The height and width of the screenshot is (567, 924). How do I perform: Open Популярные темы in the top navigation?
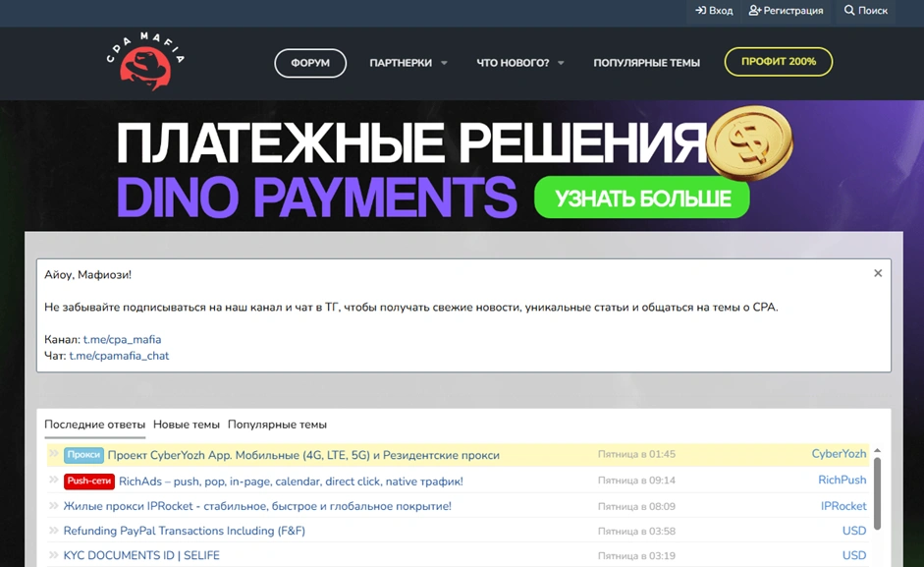pos(646,63)
